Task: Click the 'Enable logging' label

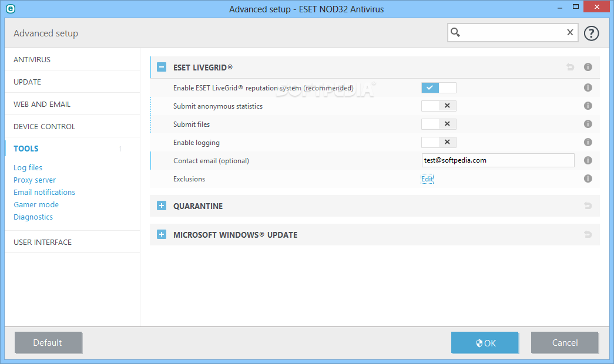Action: pos(196,143)
